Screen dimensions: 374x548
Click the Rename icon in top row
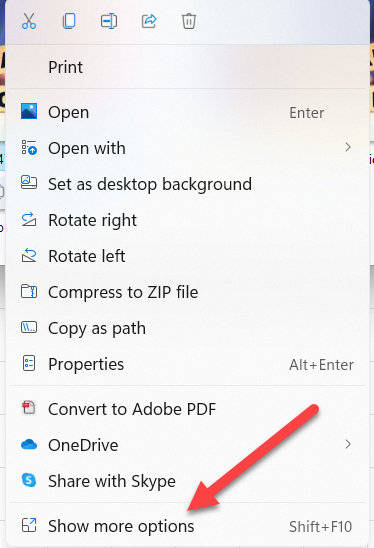(109, 21)
